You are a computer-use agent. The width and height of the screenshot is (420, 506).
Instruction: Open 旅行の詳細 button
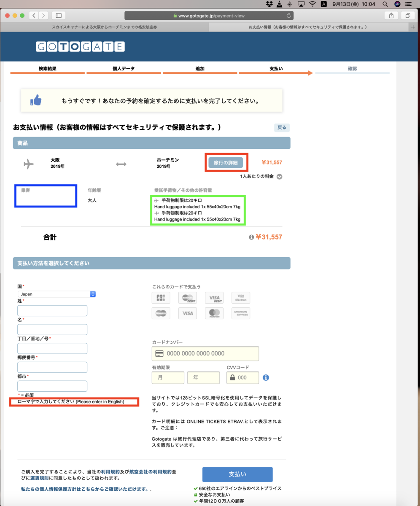[x=226, y=163]
